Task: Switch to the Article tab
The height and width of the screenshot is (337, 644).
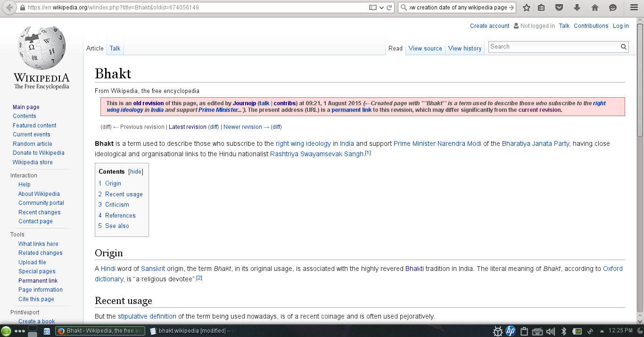Action: [95, 48]
